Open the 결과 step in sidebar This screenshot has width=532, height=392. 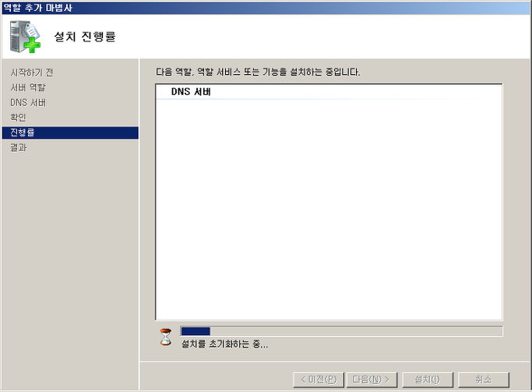point(19,147)
